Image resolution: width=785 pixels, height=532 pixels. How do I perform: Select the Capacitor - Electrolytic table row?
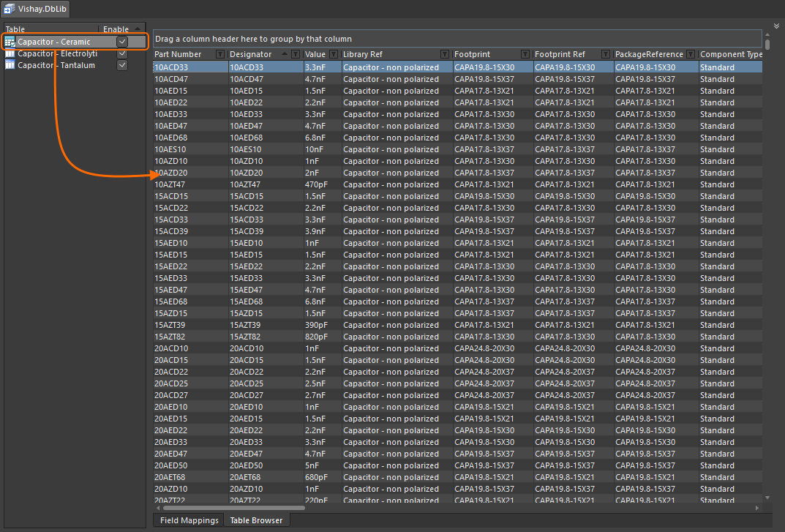click(74, 53)
